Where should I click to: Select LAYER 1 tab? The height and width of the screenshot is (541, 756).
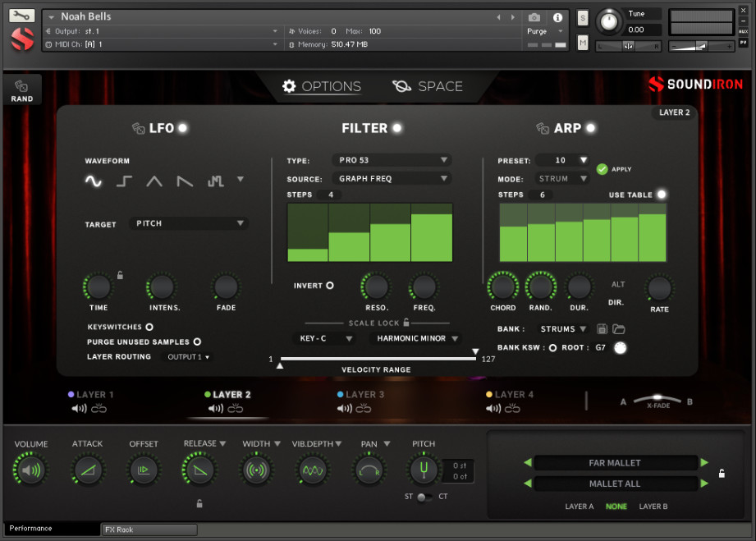pyautogui.click(x=90, y=394)
